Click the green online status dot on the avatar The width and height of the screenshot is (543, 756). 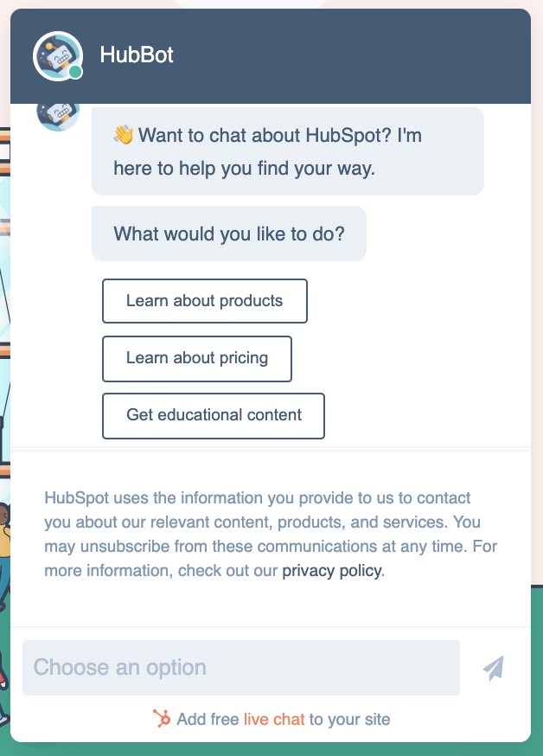[x=76, y=74]
